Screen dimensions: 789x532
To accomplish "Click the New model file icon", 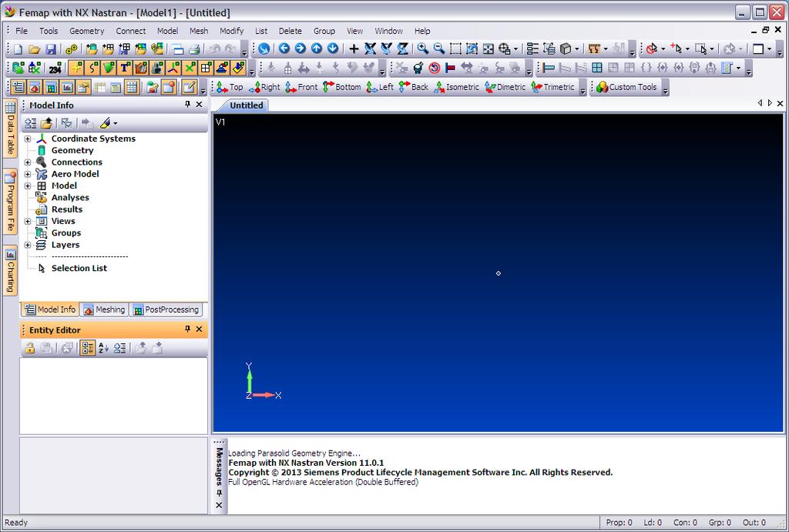I will 18,49.
